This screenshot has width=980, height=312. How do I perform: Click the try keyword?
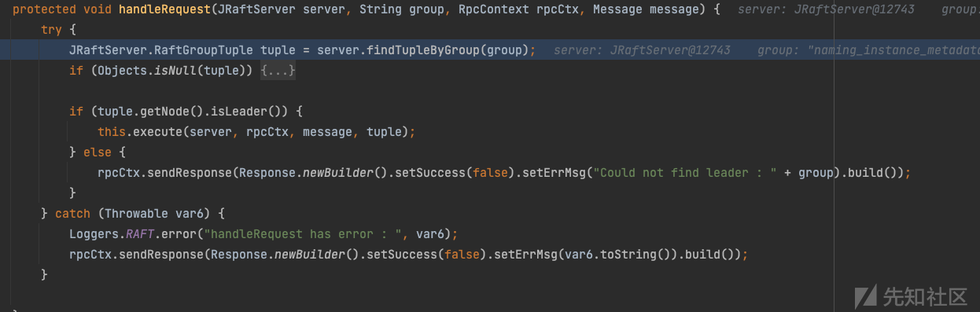pyautogui.click(x=51, y=30)
